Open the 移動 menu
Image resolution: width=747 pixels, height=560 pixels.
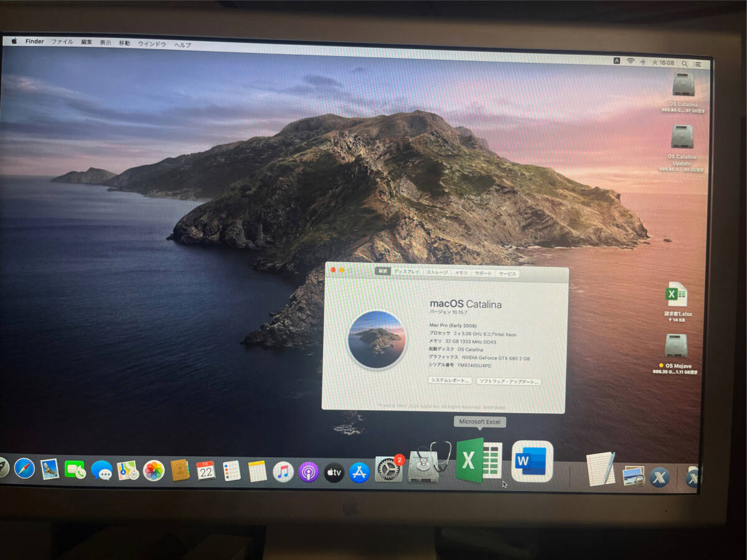pyautogui.click(x=125, y=44)
